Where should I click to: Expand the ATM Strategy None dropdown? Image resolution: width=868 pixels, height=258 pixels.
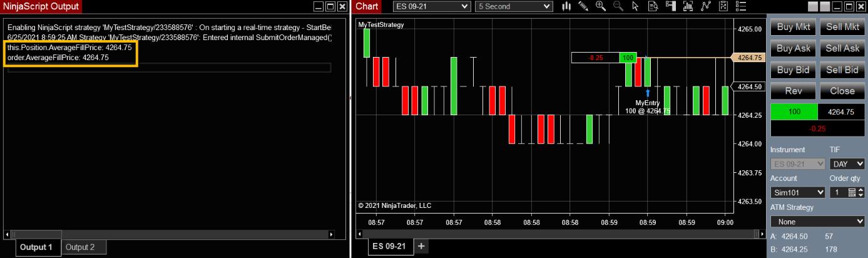tap(817, 221)
